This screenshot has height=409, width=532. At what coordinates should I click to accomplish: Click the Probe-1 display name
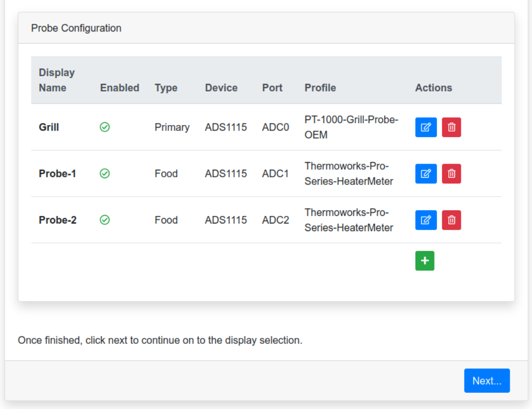[x=57, y=174]
